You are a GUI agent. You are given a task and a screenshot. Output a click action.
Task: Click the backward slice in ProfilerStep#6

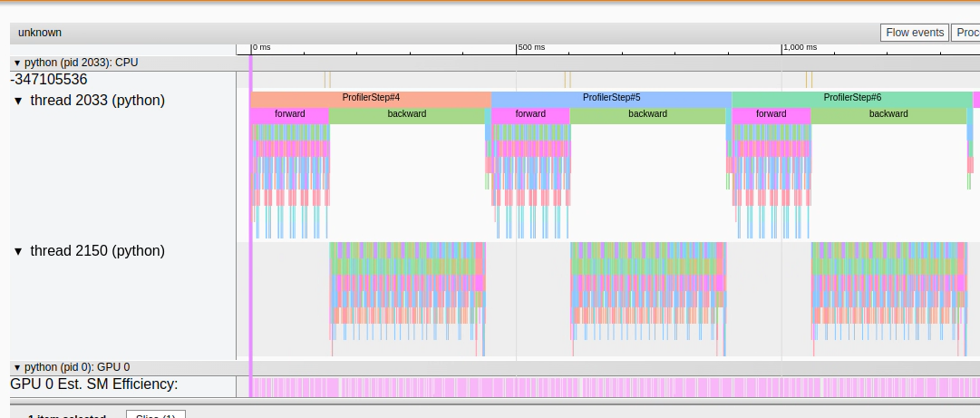pos(888,114)
